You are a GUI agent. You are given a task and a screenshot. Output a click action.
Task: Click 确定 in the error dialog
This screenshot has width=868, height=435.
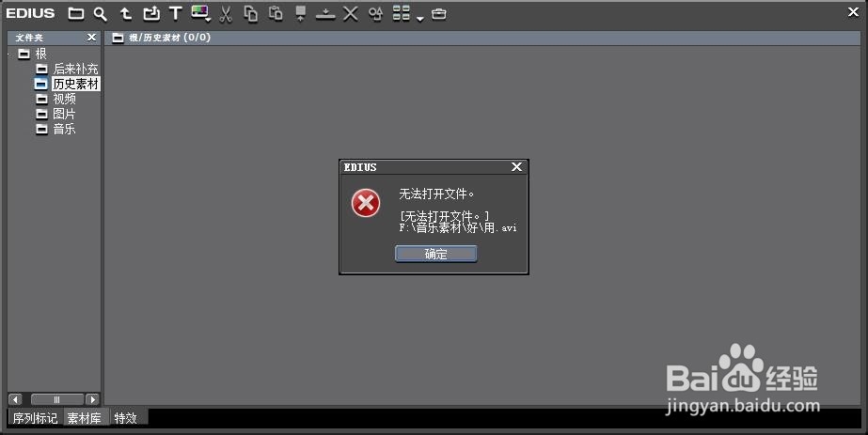coord(435,254)
